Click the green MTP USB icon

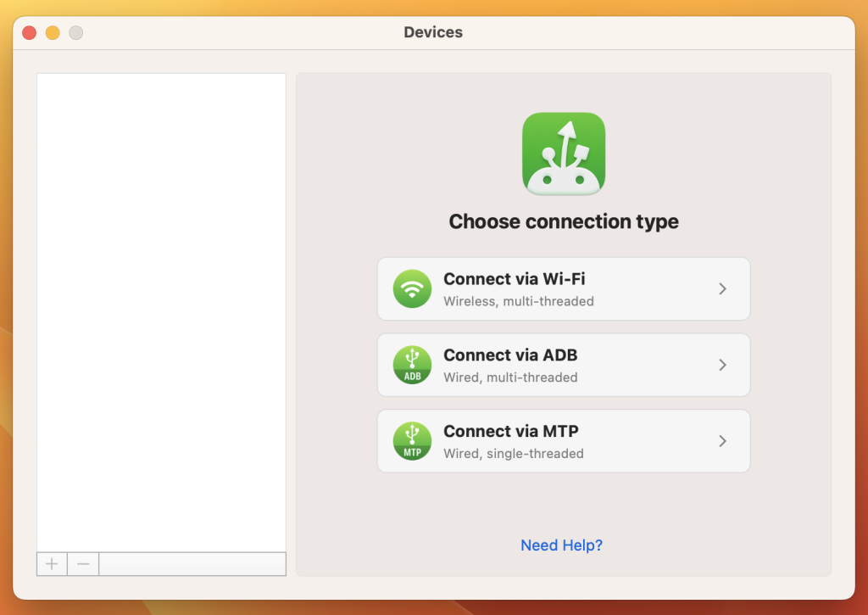(412, 441)
